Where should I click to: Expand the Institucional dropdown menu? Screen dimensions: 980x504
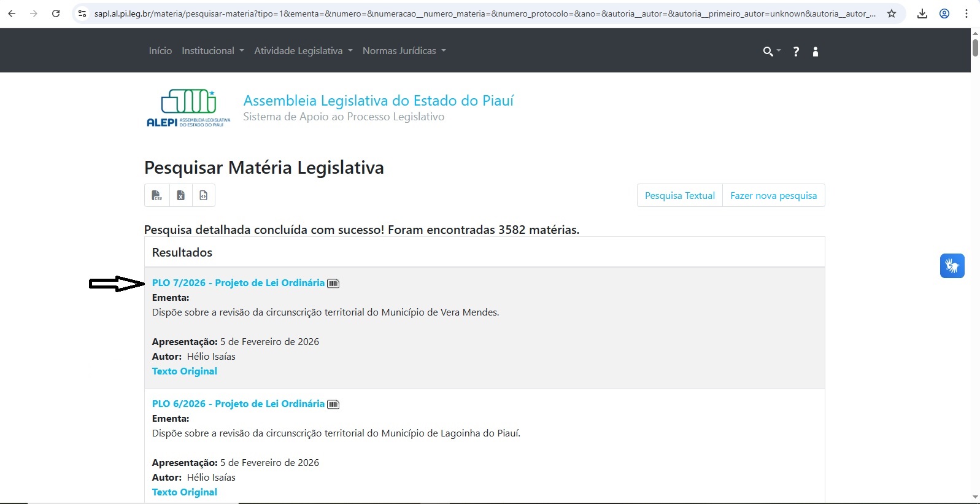[212, 51]
